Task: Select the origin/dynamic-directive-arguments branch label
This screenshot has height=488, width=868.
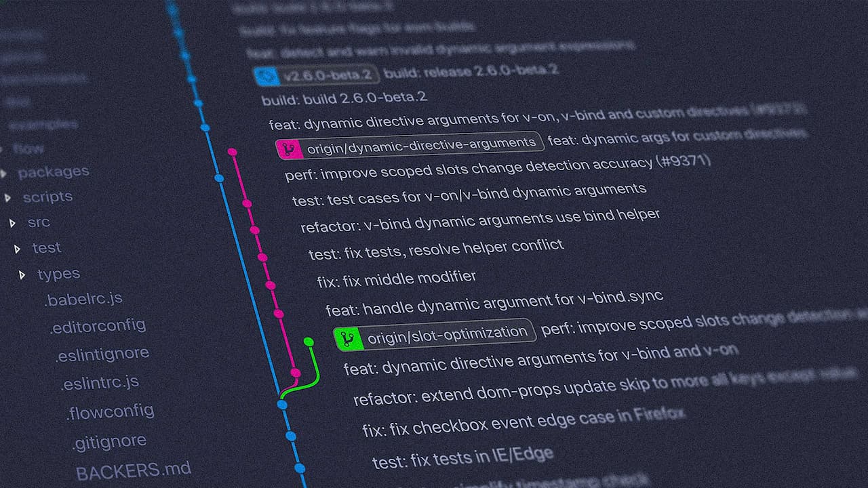Action: [421, 144]
